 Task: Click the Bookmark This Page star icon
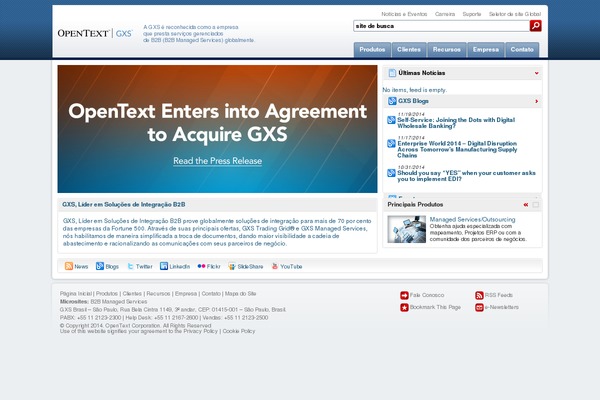pos(404,307)
